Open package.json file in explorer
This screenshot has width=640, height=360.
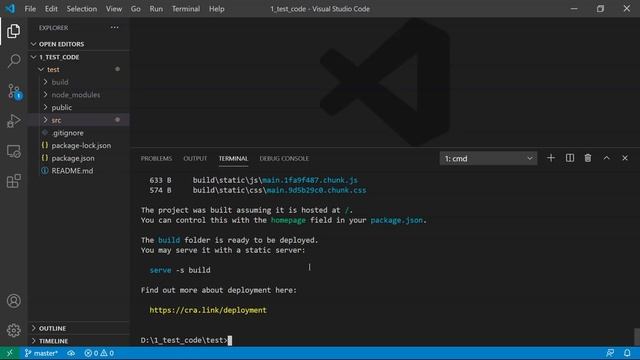click(x=78, y=158)
